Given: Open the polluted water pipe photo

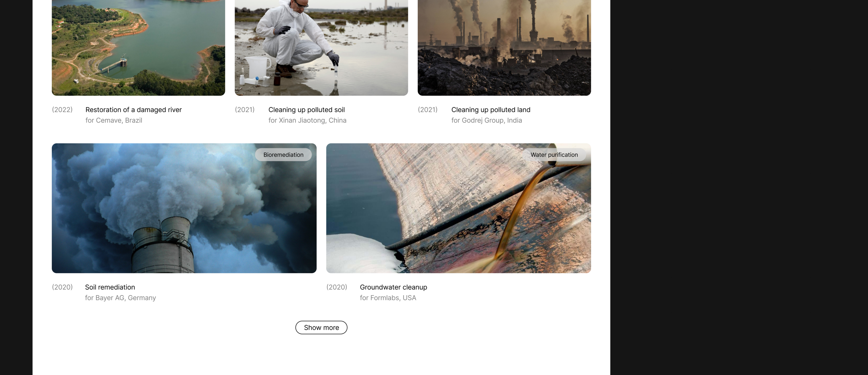Looking at the screenshot, I should pyautogui.click(x=458, y=208).
